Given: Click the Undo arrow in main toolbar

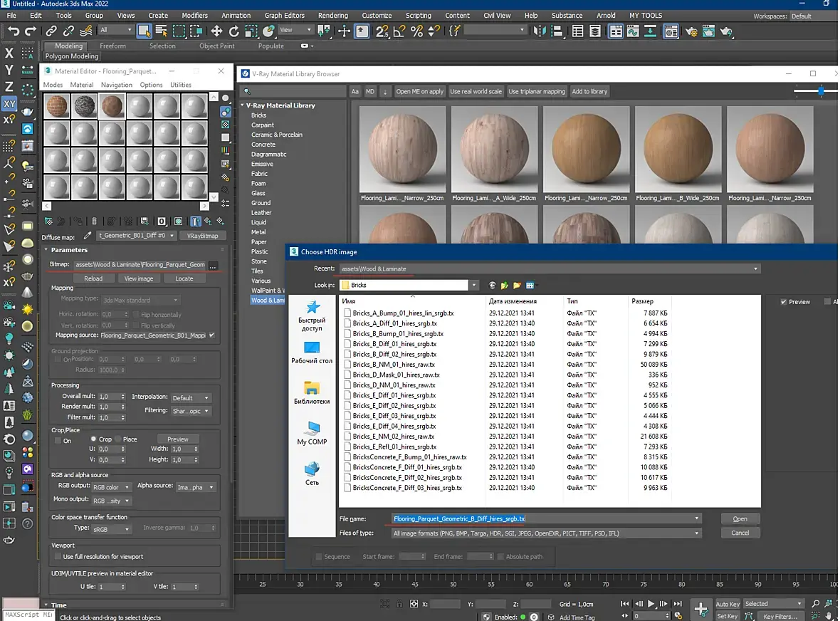Looking at the screenshot, I should click(13, 31).
